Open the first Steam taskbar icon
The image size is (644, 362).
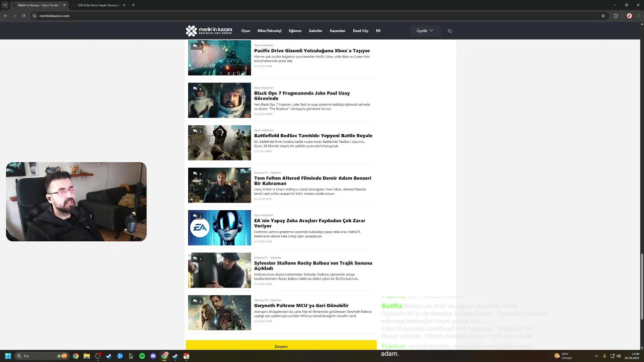point(109,356)
